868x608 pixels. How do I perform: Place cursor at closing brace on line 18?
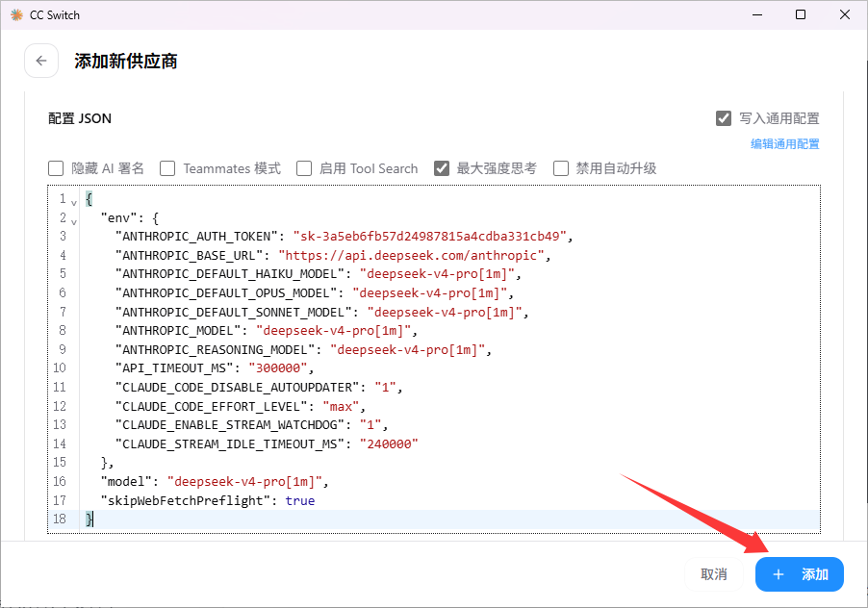tap(89, 519)
